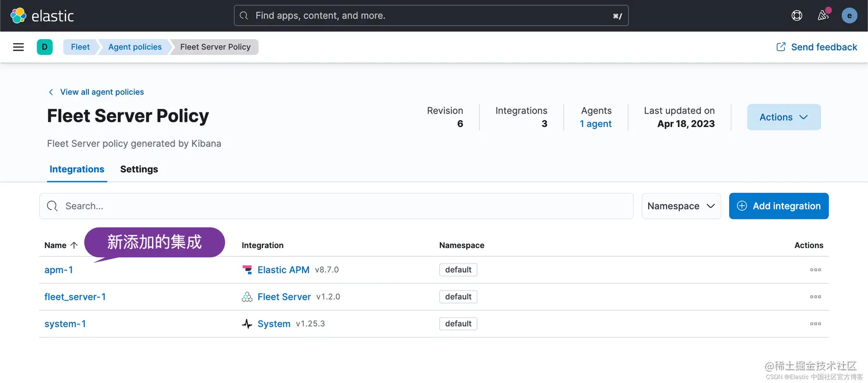The width and height of the screenshot is (868, 383).
Task: Click View all agent policies link
Action: (102, 92)
